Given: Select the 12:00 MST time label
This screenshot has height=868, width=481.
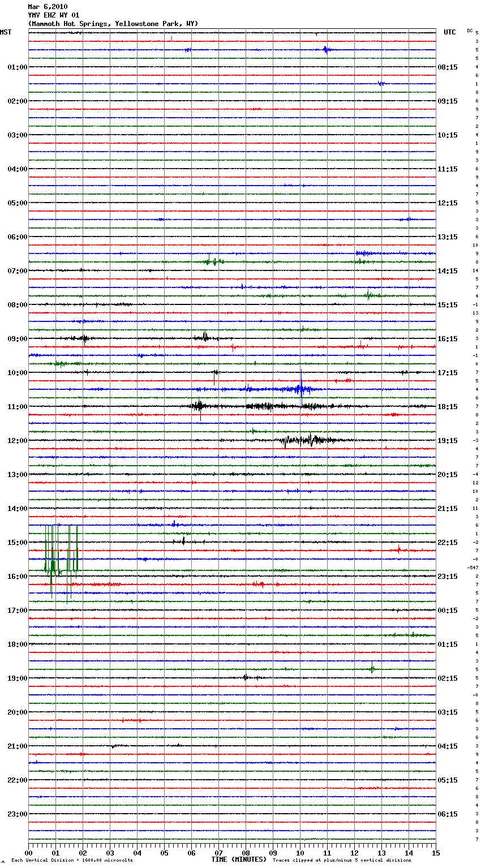Looking at the screenshot, I should [18, 441].
